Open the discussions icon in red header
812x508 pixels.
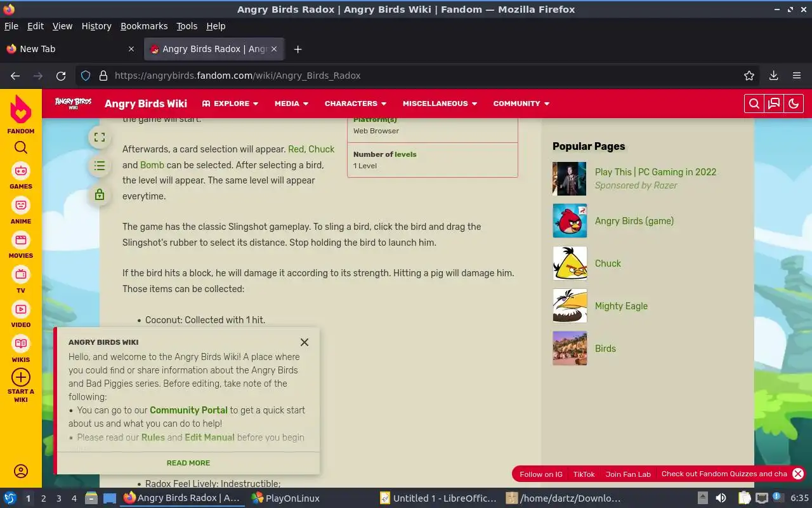pos(773,104)
